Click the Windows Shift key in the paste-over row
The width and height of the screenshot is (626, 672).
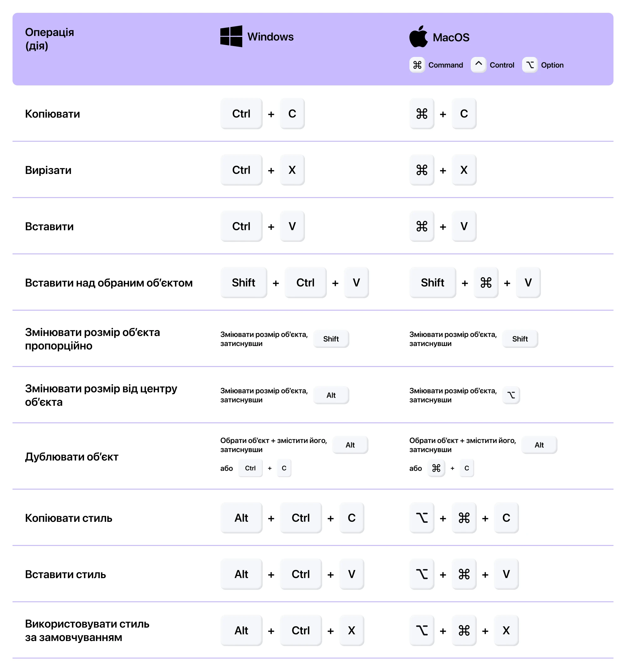click(x=244, y=283)
